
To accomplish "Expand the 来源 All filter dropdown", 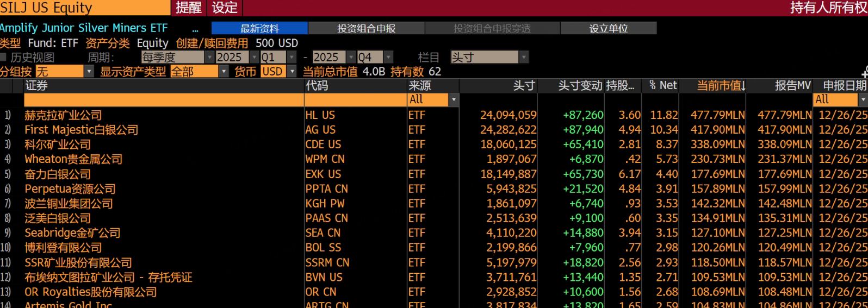I will [454, 100].
